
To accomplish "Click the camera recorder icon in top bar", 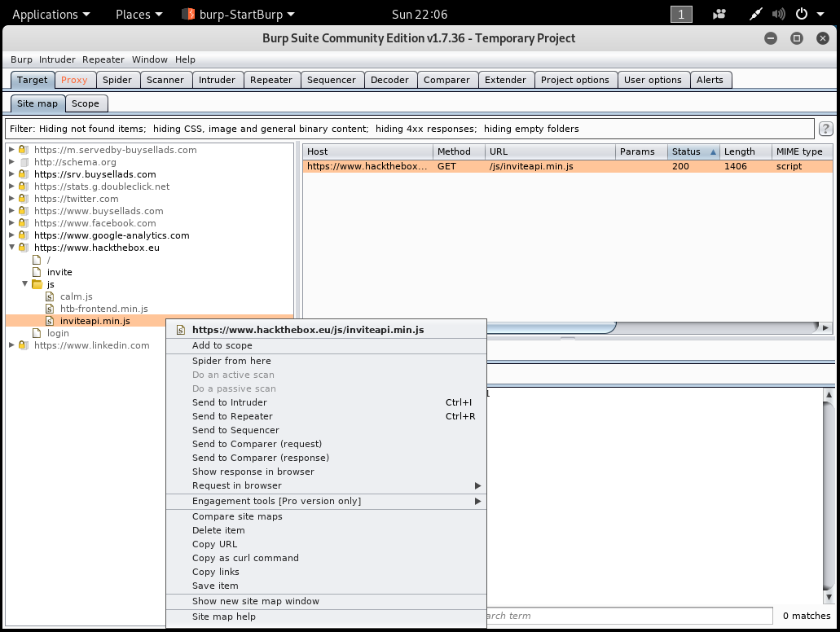I will tap(719, 14).
